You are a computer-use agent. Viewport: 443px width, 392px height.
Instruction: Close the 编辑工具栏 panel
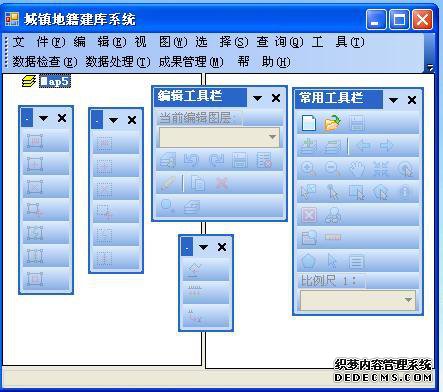(276, 98)
